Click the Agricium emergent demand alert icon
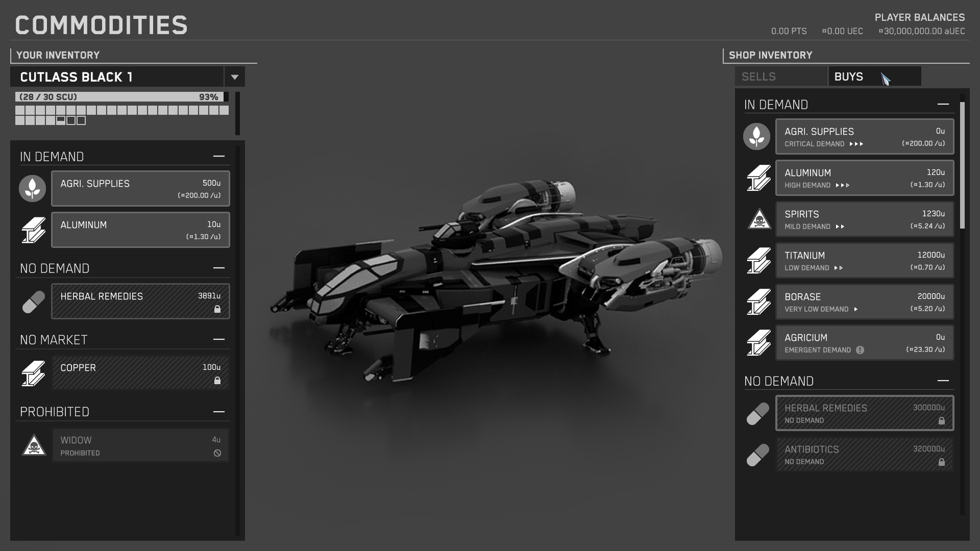The image size is (980, 551). [x=860, y=350]
